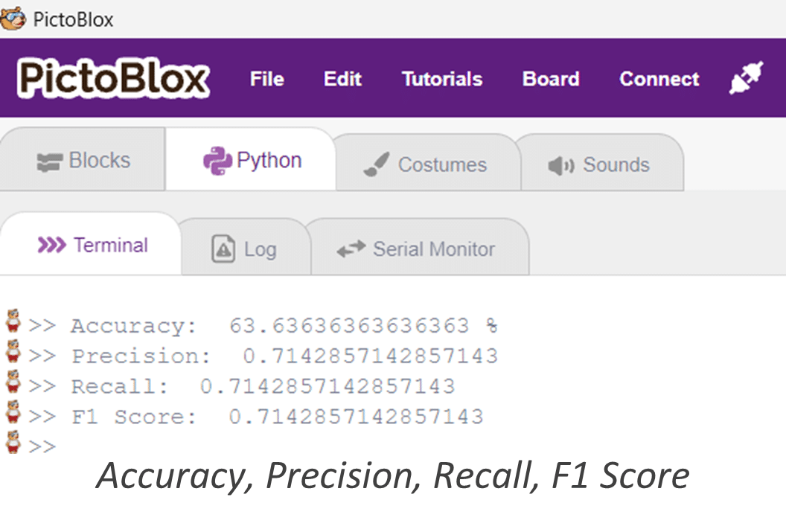Click the Python logo icon
This screenshot has height=532, width=786.
pos(217,161)
